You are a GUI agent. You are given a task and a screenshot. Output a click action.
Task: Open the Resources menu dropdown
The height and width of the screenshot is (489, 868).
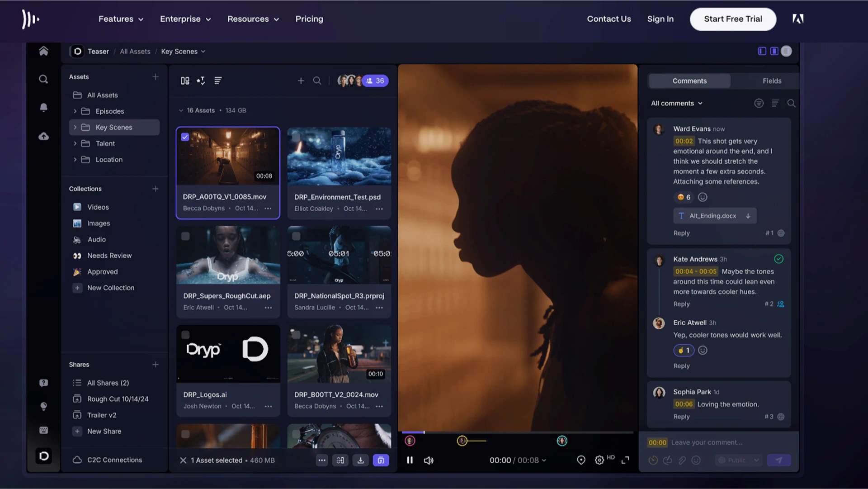coord(253,19)
